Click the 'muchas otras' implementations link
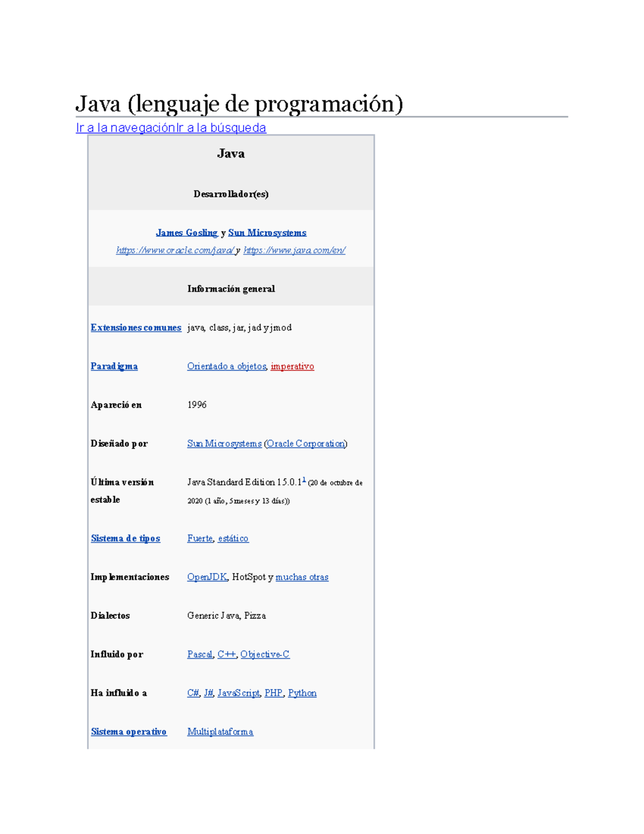Viewport: 644px width, 834px height. (302, 577)
